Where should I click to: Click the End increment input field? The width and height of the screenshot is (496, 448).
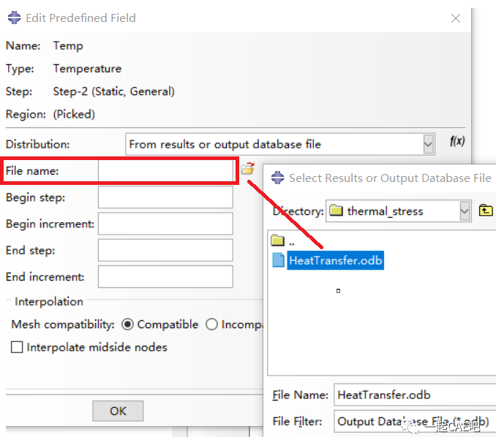(165, 277)
